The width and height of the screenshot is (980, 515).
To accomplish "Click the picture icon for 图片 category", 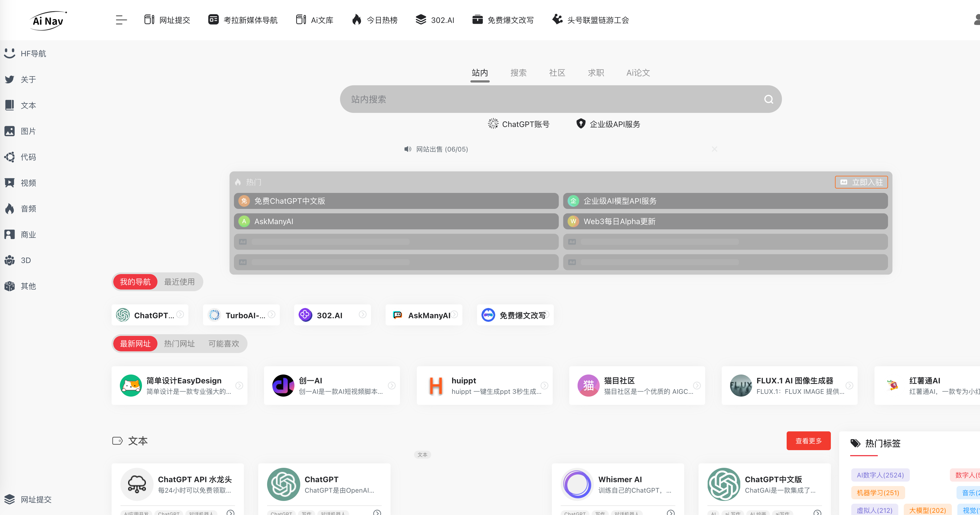I will tap(9, 131).
